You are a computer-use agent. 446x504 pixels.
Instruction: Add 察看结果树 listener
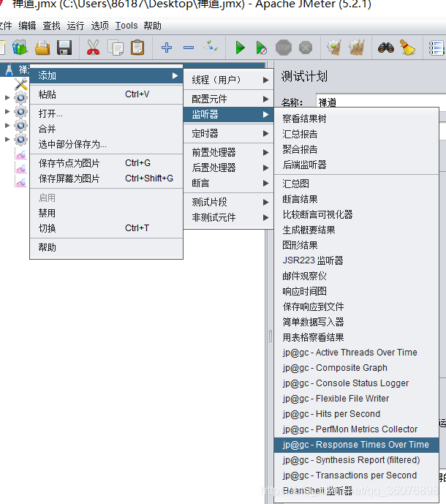click(356, 119)
